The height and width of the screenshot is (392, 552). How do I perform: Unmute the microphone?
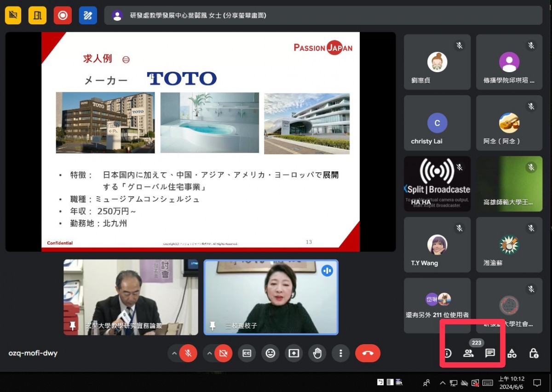coord(188,353)
